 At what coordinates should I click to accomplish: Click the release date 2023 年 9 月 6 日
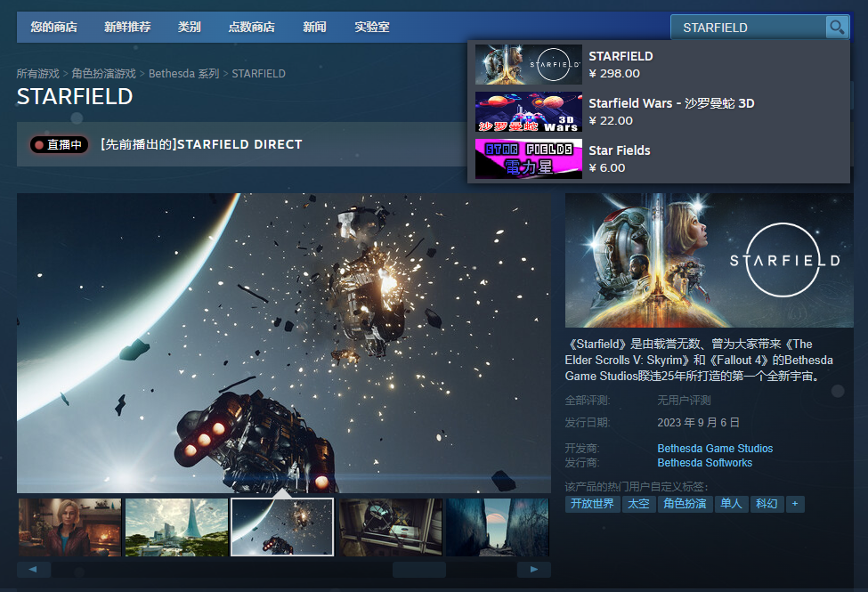pos(698,423)
